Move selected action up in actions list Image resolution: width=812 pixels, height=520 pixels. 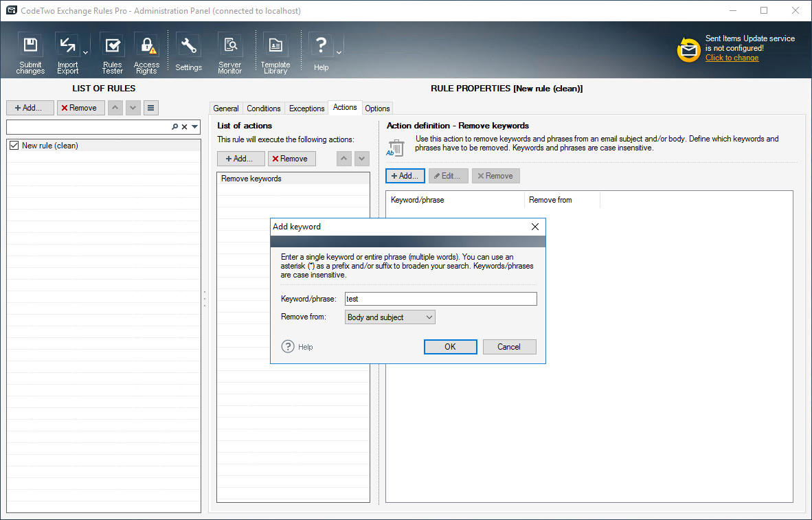[344, 159]
